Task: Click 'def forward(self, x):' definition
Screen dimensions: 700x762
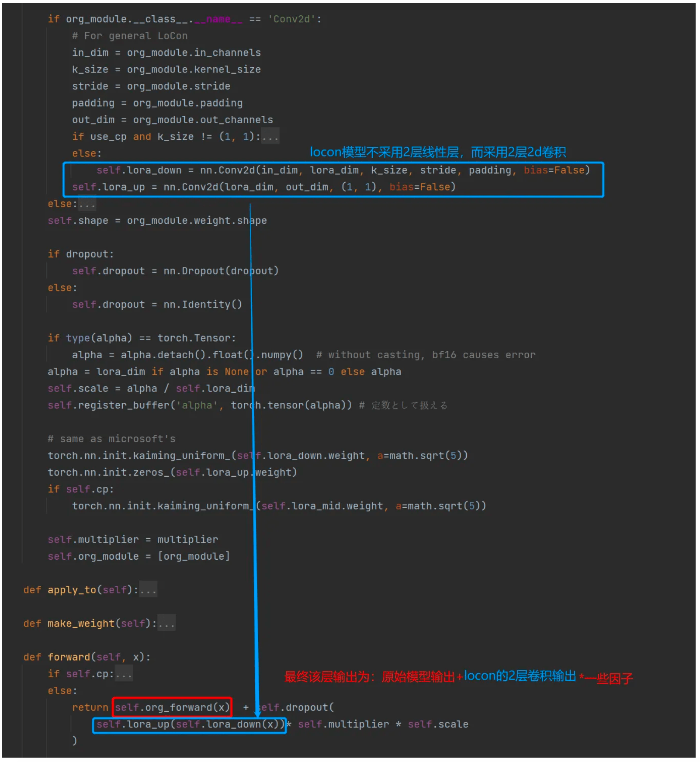Action: [87, 657]
